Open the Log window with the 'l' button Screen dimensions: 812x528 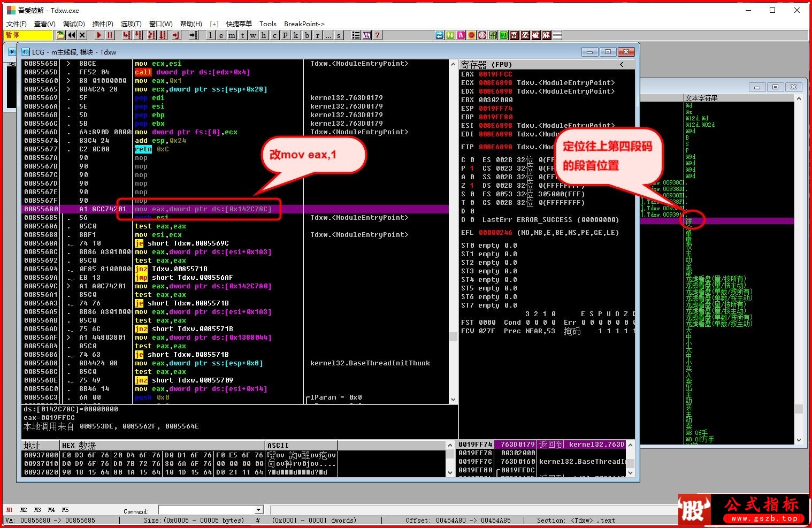(210, 35)
